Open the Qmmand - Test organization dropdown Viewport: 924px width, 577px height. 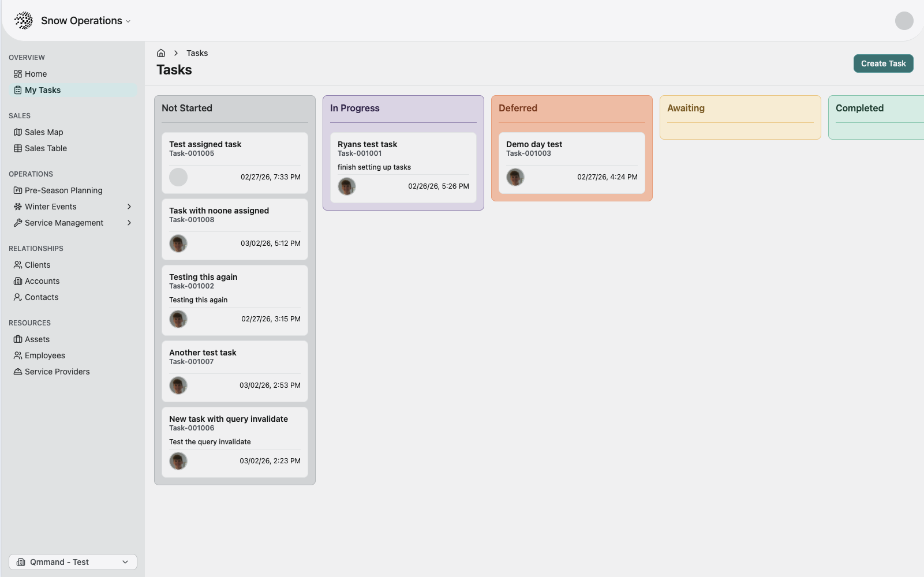coord(73,562)
